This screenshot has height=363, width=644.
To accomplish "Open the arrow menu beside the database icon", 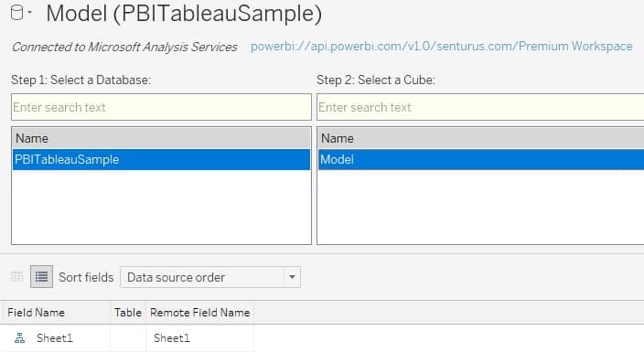I will (x=30, y=12).
